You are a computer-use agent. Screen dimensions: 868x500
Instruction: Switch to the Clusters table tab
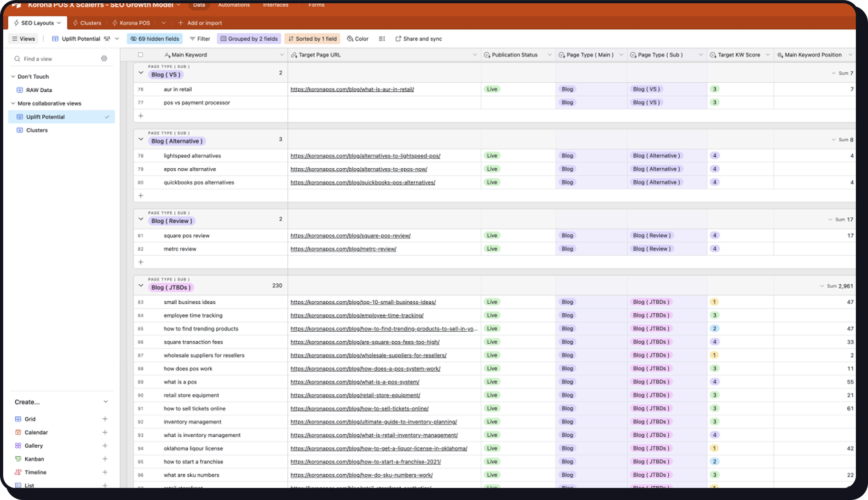click(87, 23)
